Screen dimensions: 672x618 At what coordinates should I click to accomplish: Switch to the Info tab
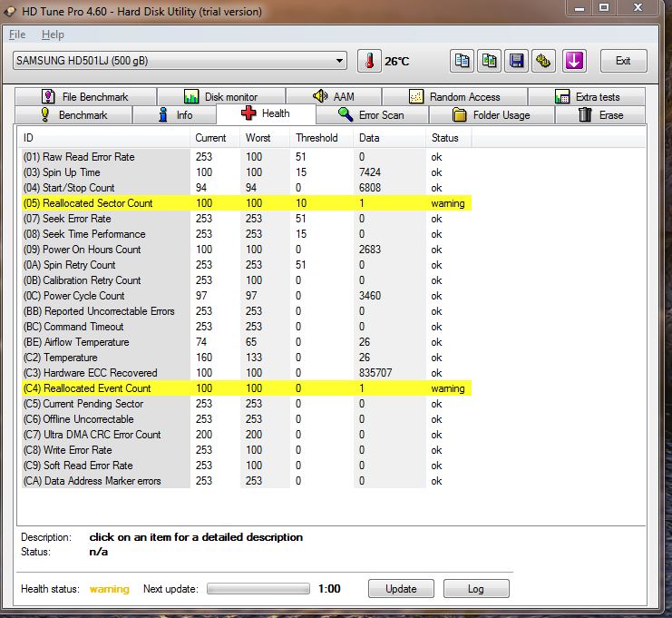click(x=175, y=115)
